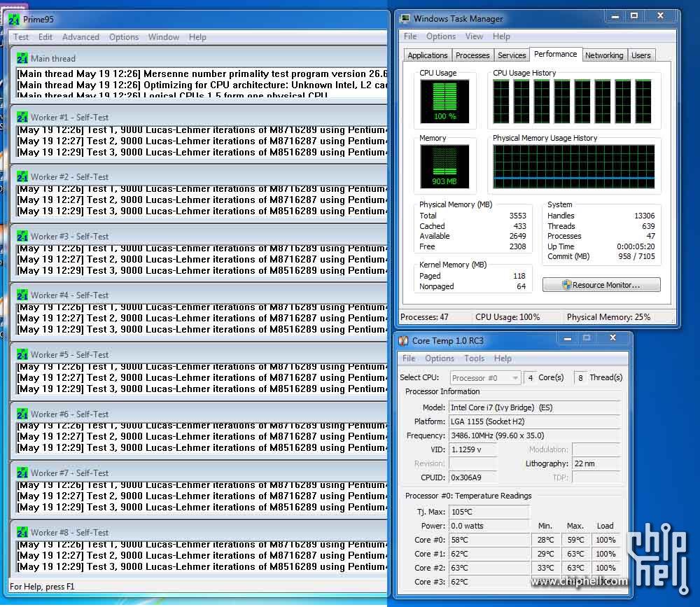700x607 pixels.
Task: Click the Worker #3 Self-Test window icon
Action: 22,236
